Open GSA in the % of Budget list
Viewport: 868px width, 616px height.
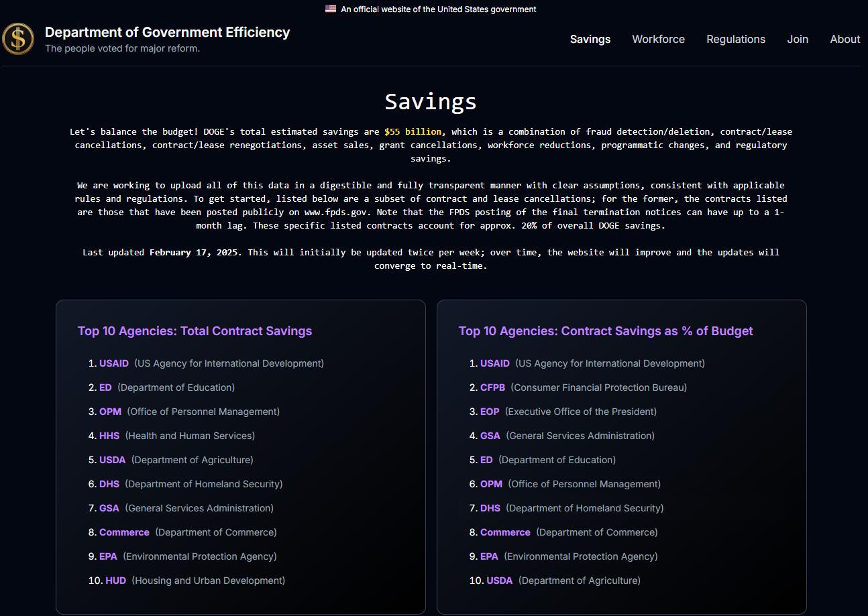coord(490,436)
